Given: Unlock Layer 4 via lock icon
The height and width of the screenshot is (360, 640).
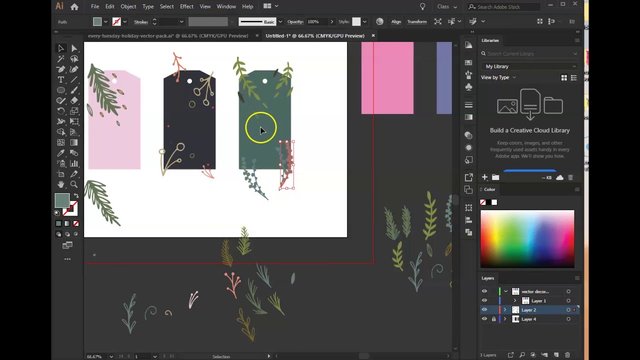Looking at the screenshot, I should (x=493, y=319).
